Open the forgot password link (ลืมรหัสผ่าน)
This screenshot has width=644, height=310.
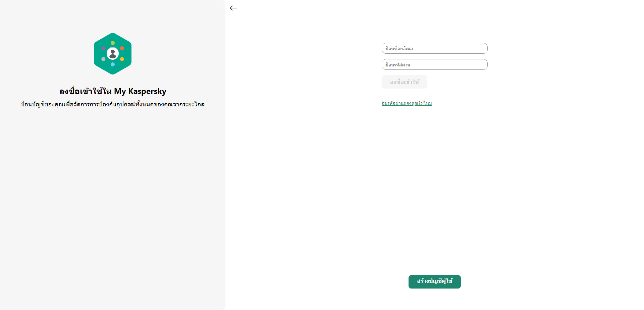(407, 103)
